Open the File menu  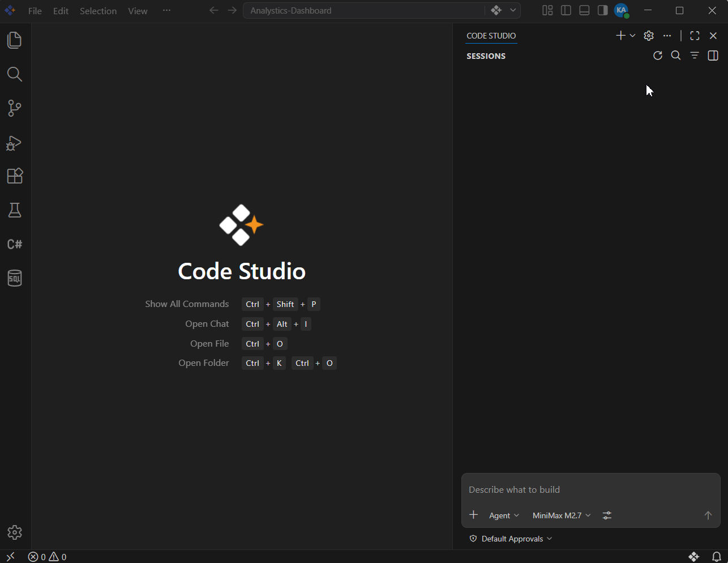[x=35, y=11]
